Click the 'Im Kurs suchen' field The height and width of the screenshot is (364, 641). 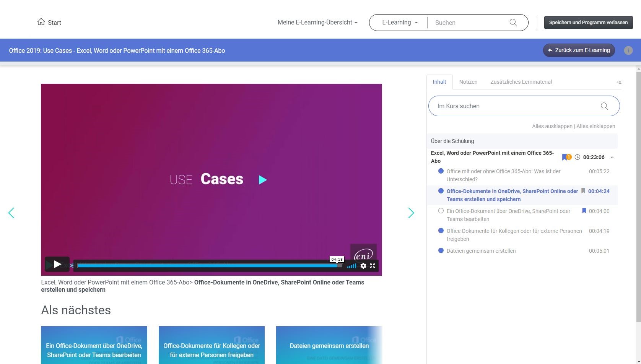[524, 106]
